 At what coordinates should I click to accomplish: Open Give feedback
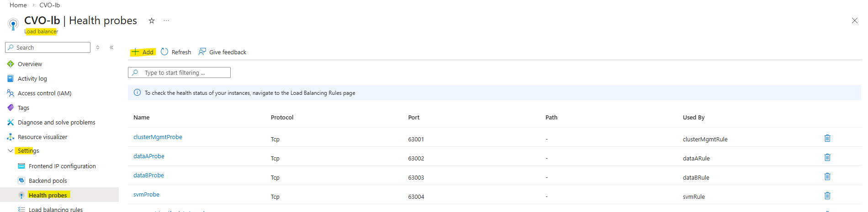pos(222,52)
